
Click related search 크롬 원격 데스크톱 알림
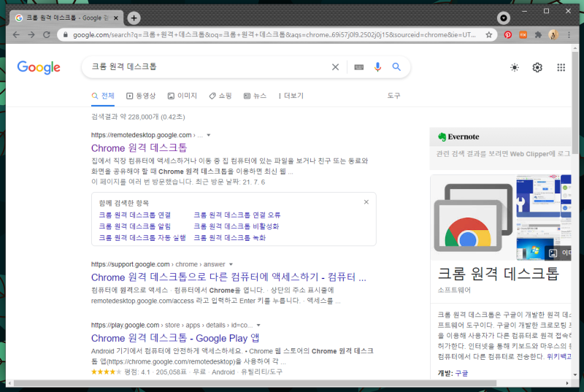[135, 226]
